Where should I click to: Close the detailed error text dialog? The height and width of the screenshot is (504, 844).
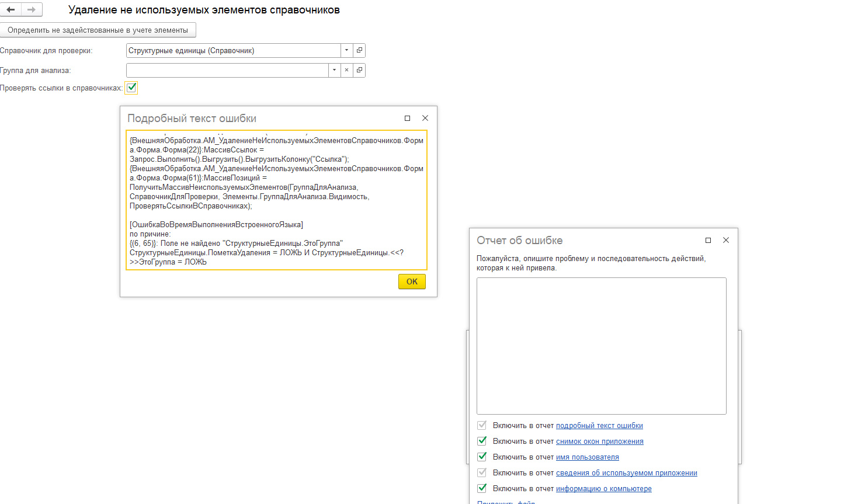click(x=425, y=118)
